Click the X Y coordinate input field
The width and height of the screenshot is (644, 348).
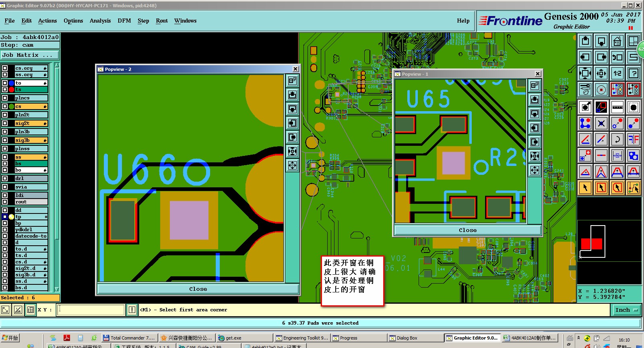[x=91, y=310]
